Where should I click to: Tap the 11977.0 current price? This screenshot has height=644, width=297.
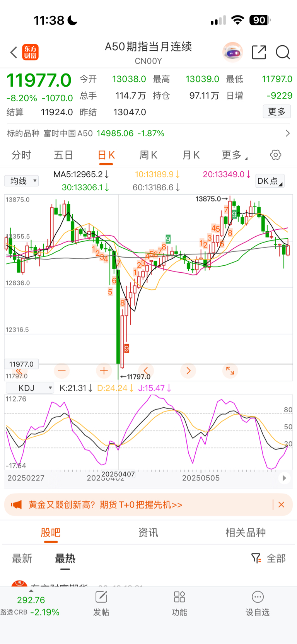39,80
